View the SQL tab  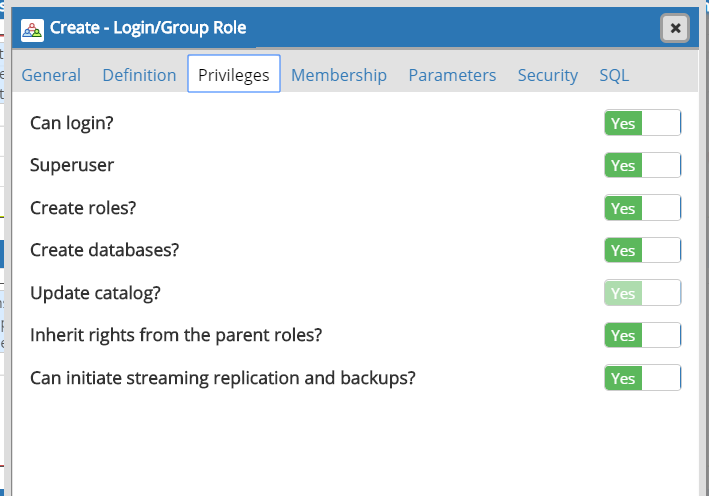tap(614, 75)
